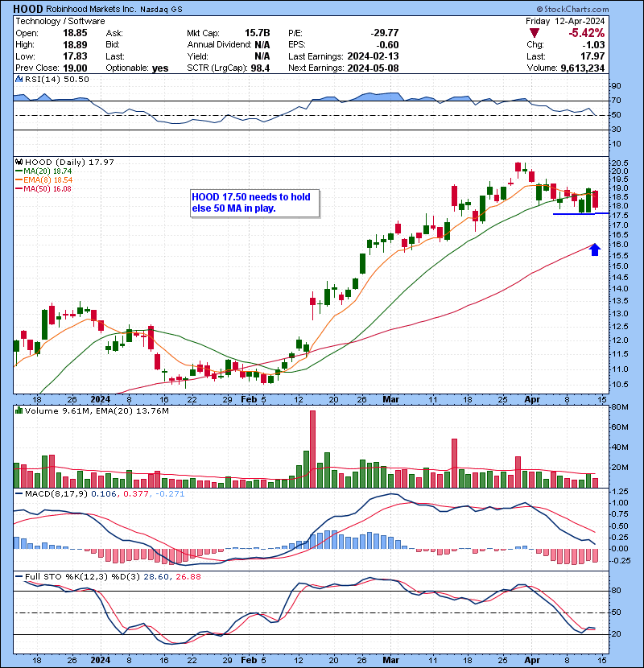Click the RSI(14) 50.50 indicator label
This screenshot has height=668, width=644.
(x=56, y=79)
